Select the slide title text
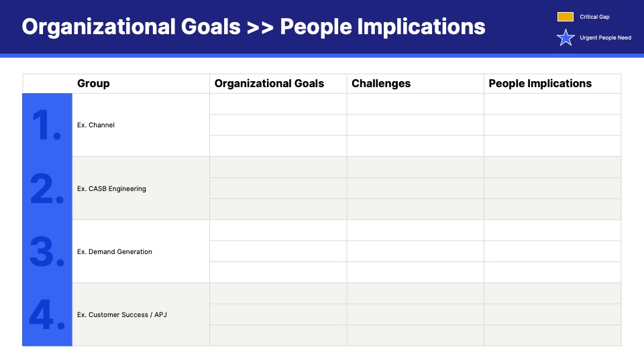Viewport: 644px width, 362px height. click(x=254, y=27)
